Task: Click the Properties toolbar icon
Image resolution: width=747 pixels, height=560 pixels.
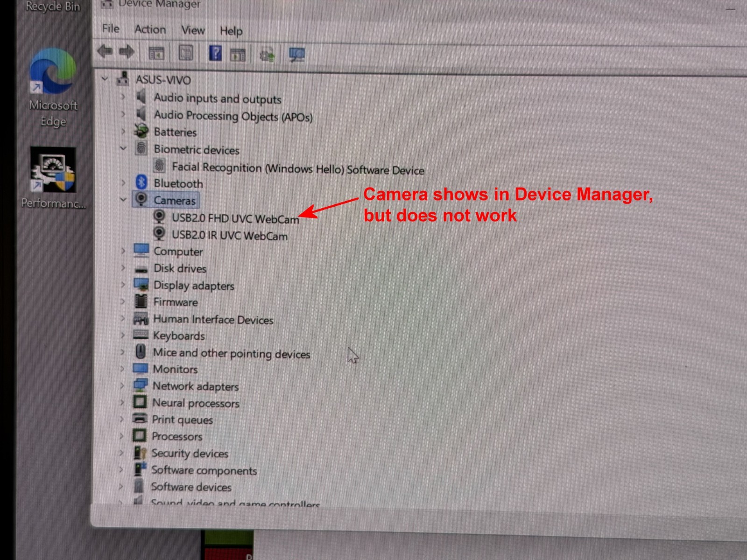Action: point(185,53)
